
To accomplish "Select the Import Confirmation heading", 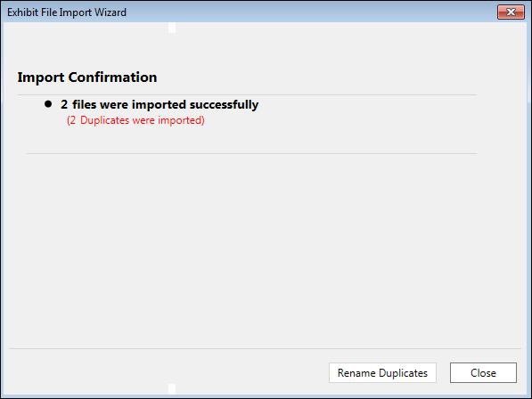I will tap(87, 77).
